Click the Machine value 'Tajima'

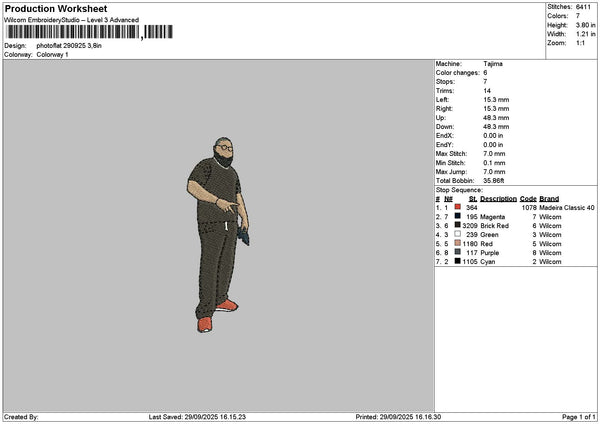click(x=493, y=64)
